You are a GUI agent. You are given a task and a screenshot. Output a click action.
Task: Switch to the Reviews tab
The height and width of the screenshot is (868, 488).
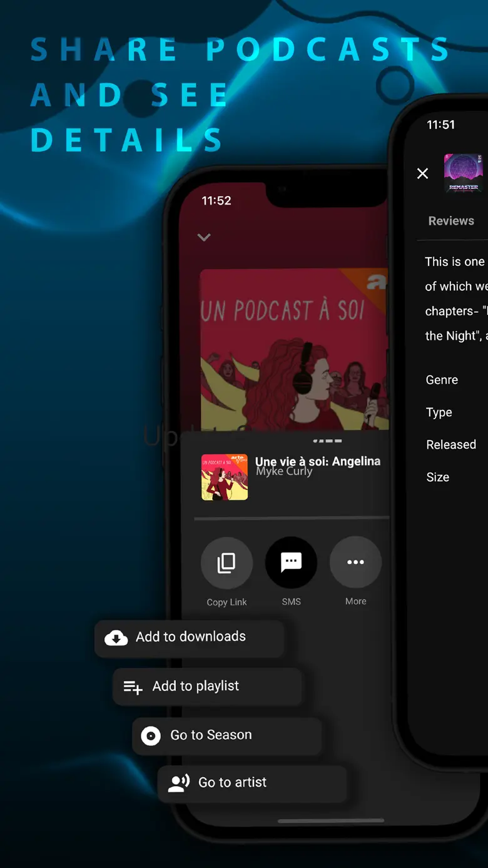(x=451, y=221)
